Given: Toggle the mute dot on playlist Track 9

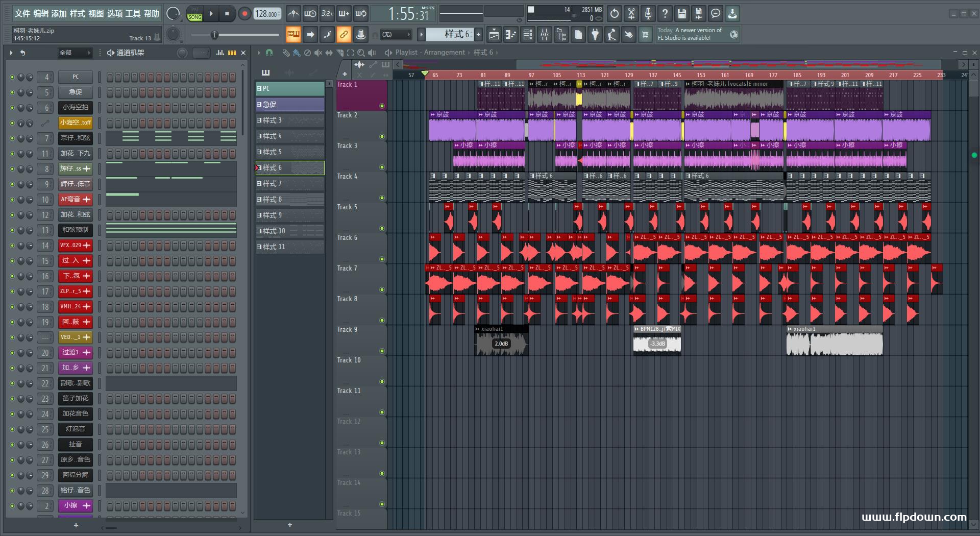Looking at the screenshot, I should [x=382, y=351].
